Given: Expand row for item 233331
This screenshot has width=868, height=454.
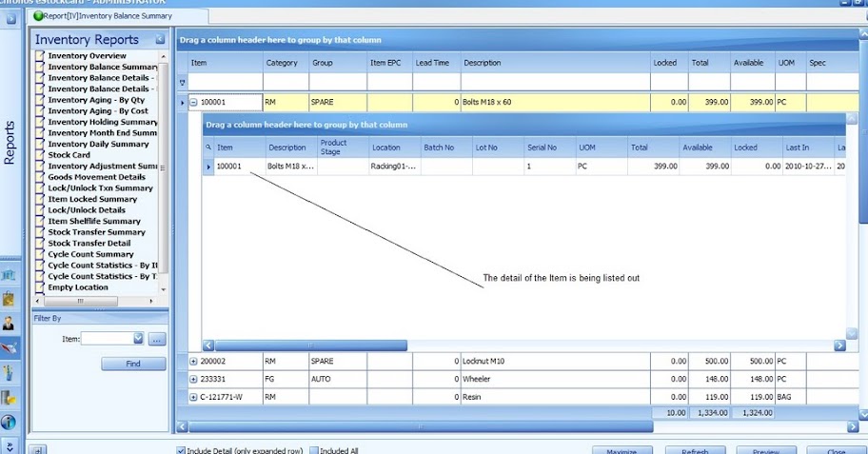Looking at the screenshot, I should point(194,379).
